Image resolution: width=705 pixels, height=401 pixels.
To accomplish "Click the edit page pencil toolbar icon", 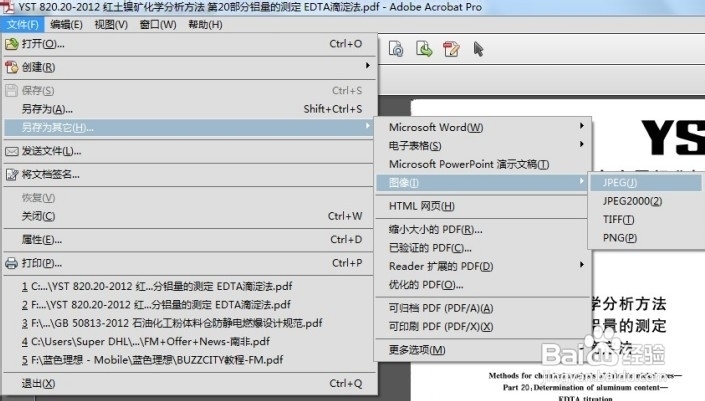I will pos(451,49).
